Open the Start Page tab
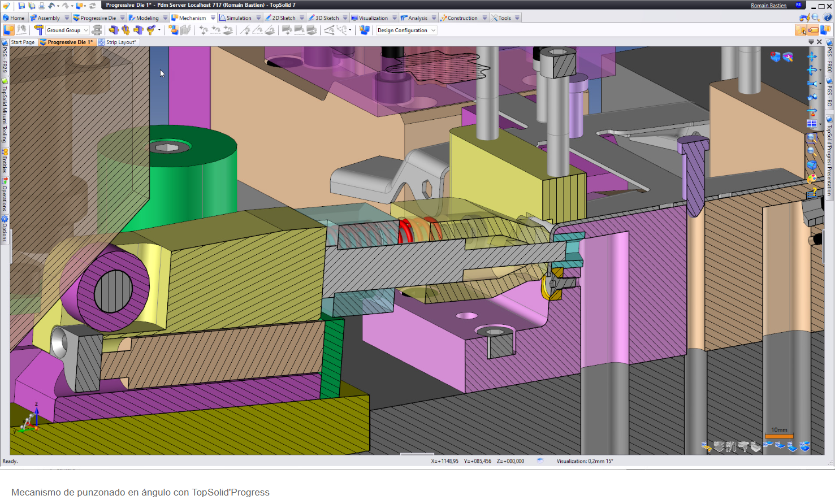Image resolution: width=835 pixels, height=504 pixels. 23,42
